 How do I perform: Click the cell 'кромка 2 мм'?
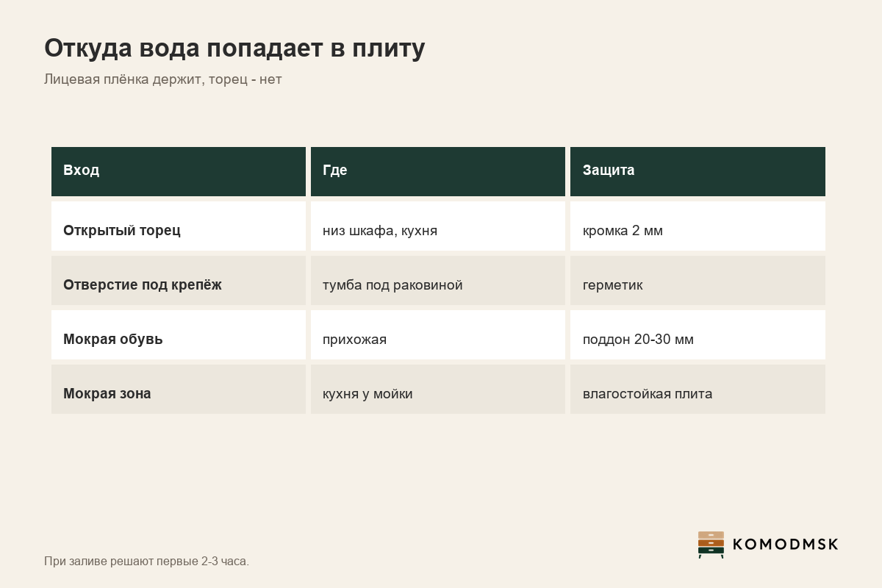698,226
